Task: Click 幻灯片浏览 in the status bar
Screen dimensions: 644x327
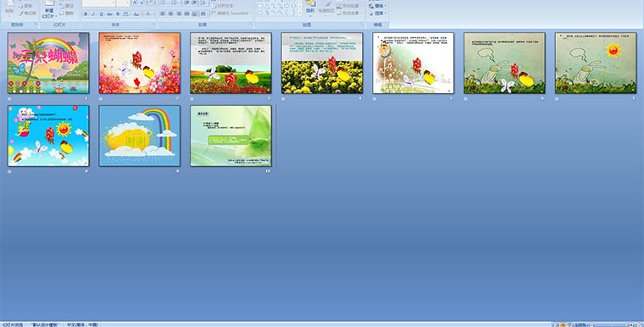Action: [x=12, y=324]
